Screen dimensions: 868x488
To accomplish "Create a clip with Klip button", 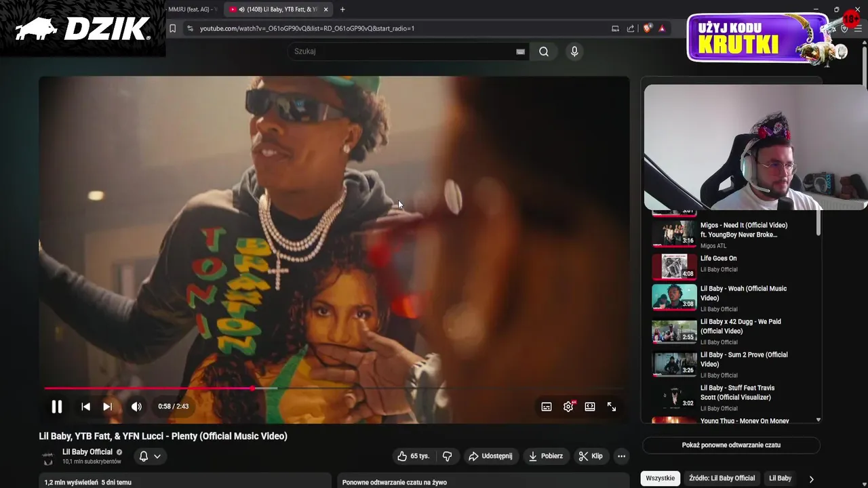I will [591, 456].
